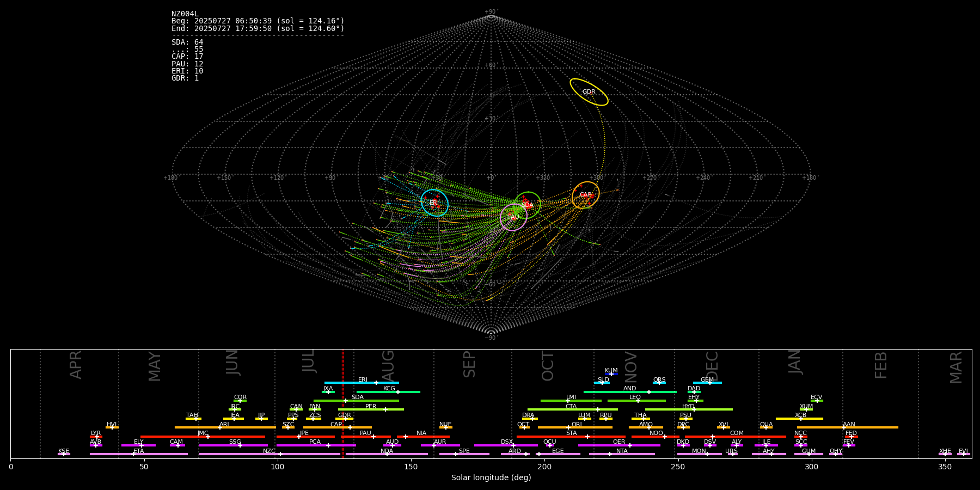Select the green SDA radiant circle on sky map
The image size is (980, 490).
(528, 205)
